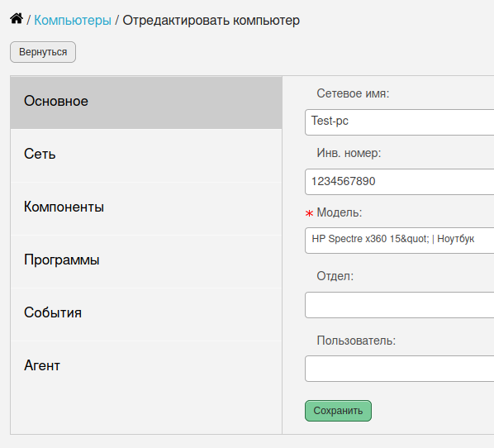Click the Пользователь label
Image resolution: width=494 pixels, height=448 pixels.
coord(356,341)
